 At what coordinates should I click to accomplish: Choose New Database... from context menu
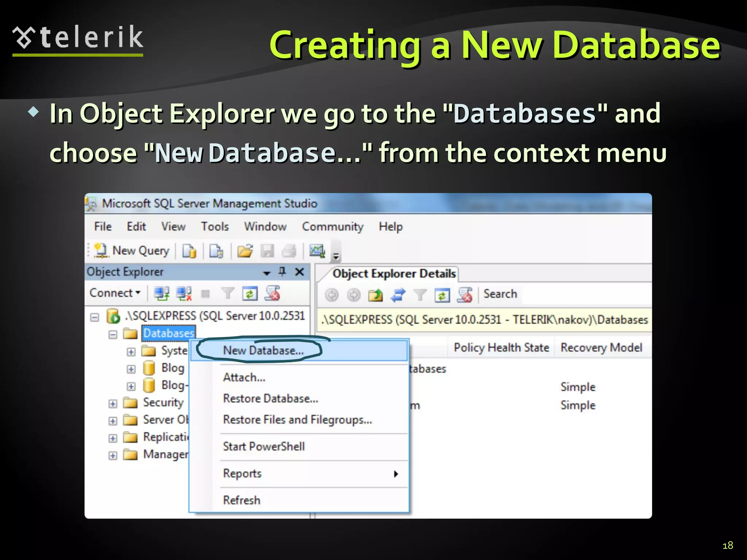[299, 350]
